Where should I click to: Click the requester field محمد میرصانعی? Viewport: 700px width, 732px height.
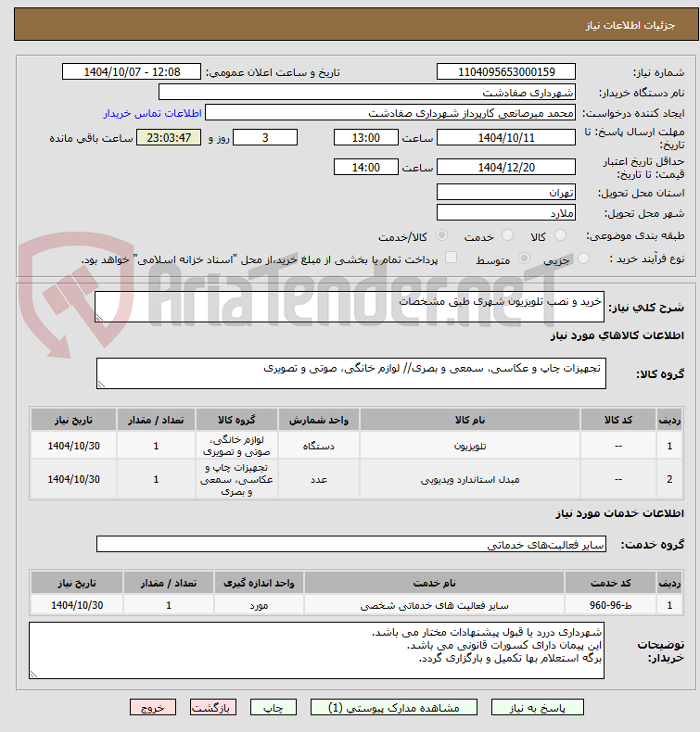click(x=390, y=112)
